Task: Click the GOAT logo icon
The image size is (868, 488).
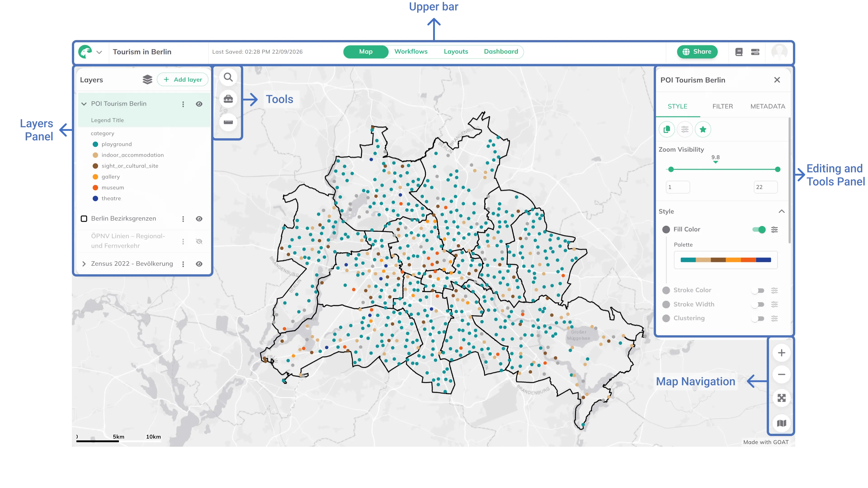Action: tap(85, 52)
